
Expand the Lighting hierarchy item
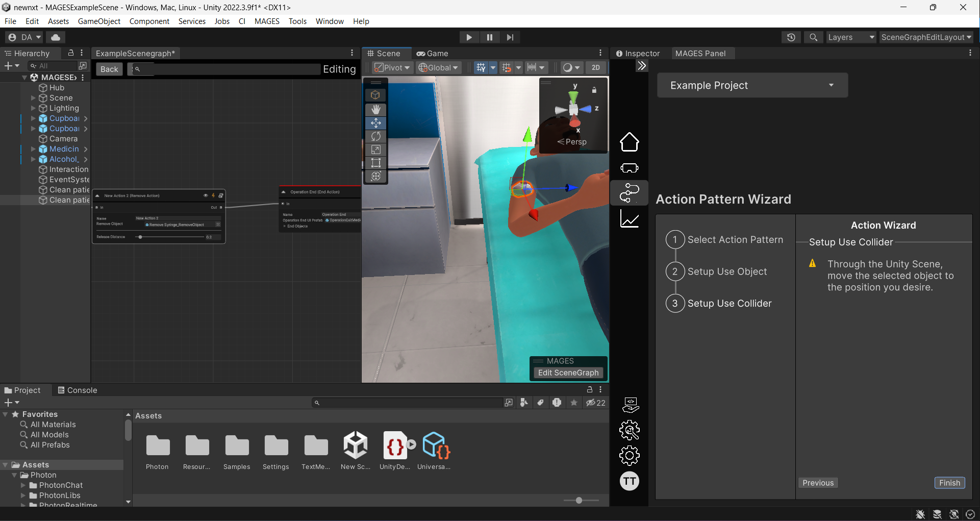click(33, 108)
